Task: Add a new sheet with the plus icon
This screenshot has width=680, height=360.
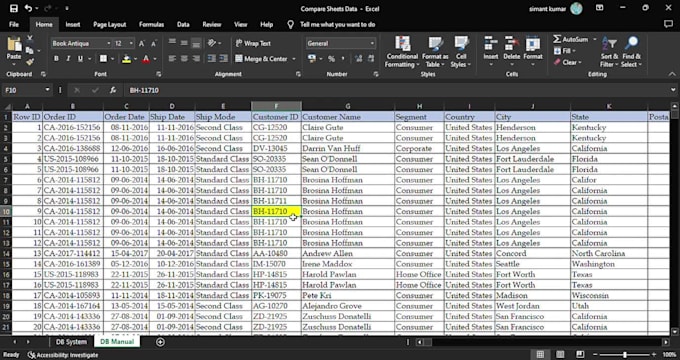Action: click(160, 342)
